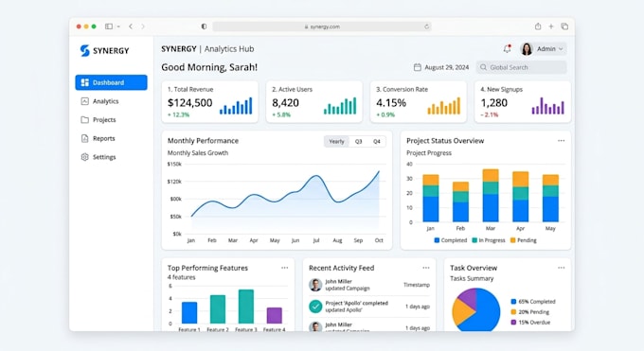Screen dimensions: 644x351
Task: Click the search magnifier icon
Action: (x=483, y=67)
